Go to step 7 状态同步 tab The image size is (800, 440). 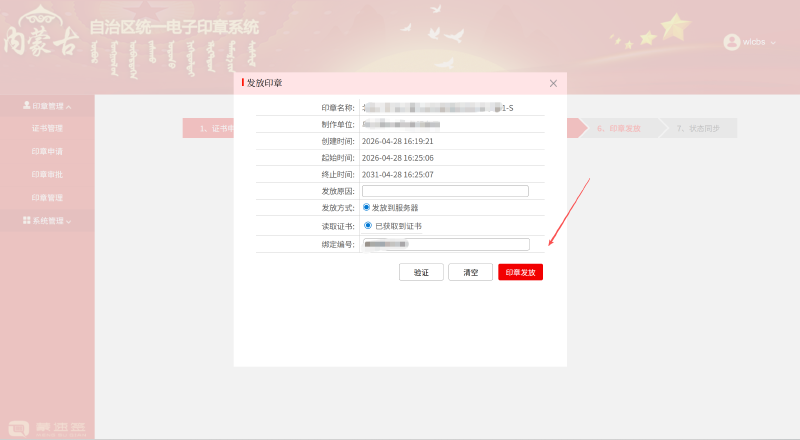tap(698, 128)
